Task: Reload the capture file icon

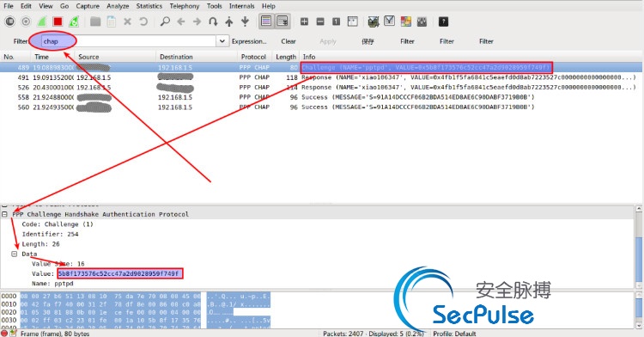Action: (143, 21)
